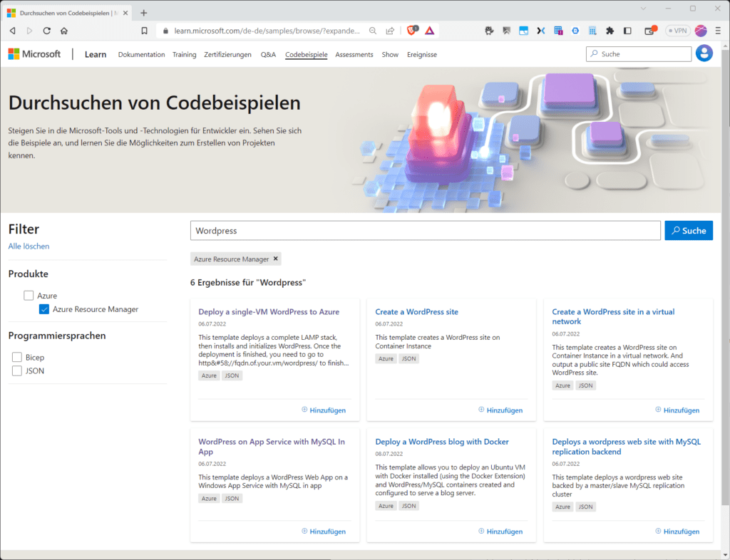This screenshot has width=730, height=560.
Task: Click the plus icon for Create a WordPress site
Action: pos(481,409)
